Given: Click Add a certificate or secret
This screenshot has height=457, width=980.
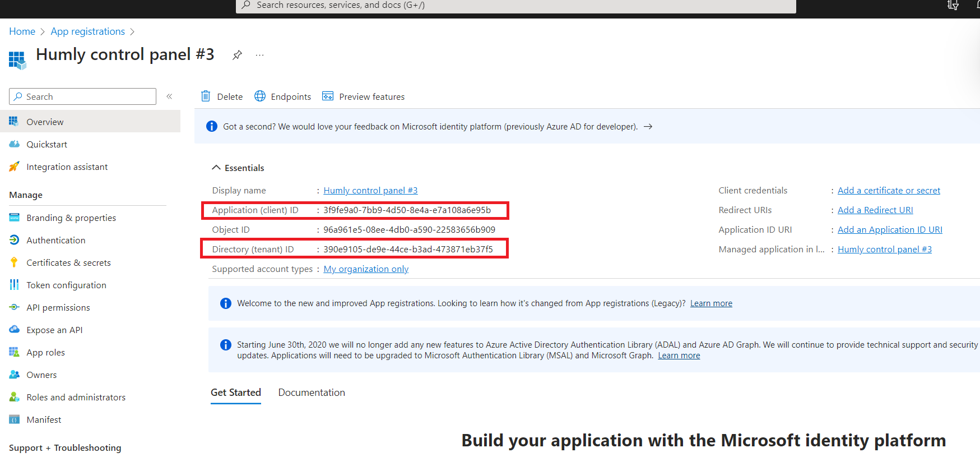Looking at the screenshot, I should click(x=889, y=191).
